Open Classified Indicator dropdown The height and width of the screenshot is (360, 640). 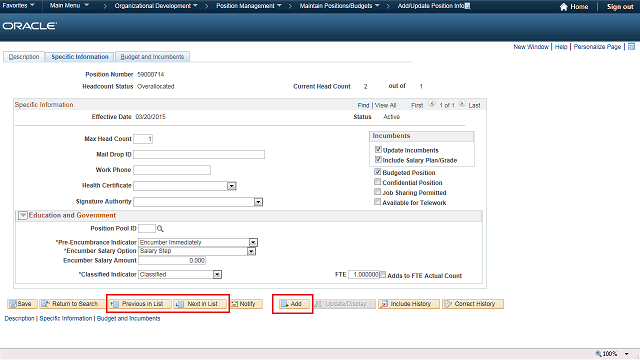(217, 275)
